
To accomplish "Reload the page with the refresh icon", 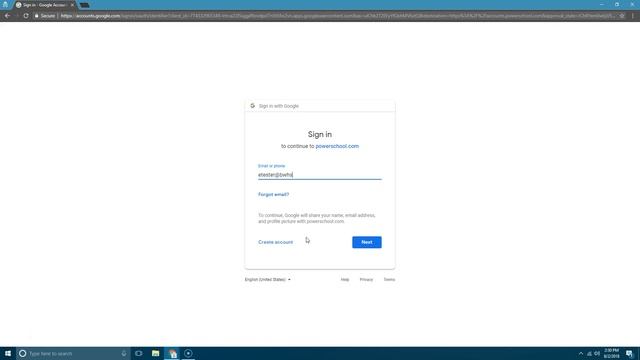I will pos(26,16).
